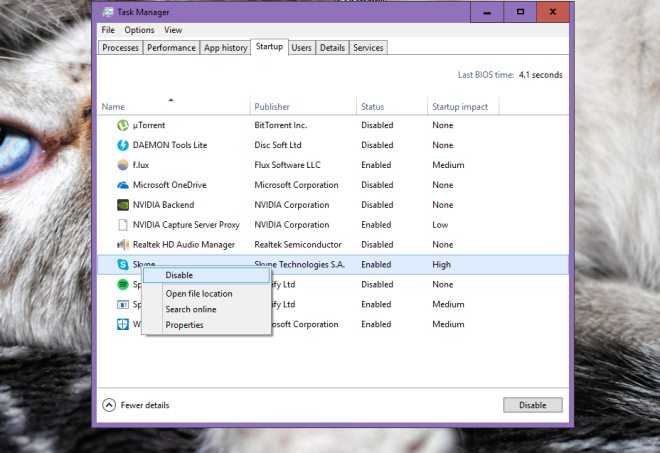The height and width of the screenshot is (453, 660).
Task: Click the Windows Defender shield icon
Action: click(122, 324)
